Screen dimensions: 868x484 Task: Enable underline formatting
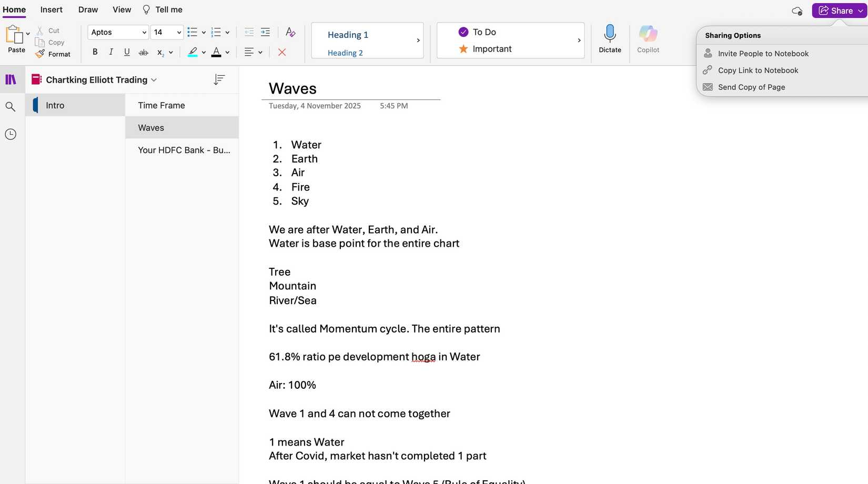[126, 52]
